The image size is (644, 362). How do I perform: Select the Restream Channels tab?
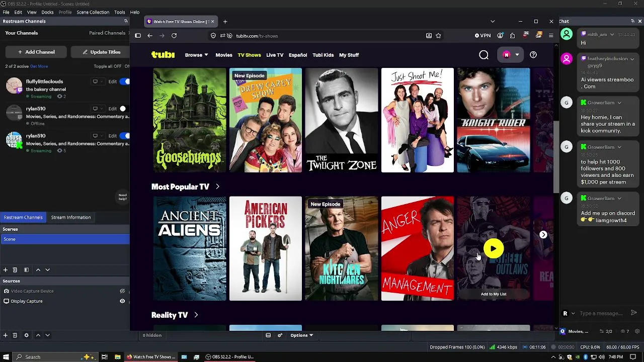[23, 217]
